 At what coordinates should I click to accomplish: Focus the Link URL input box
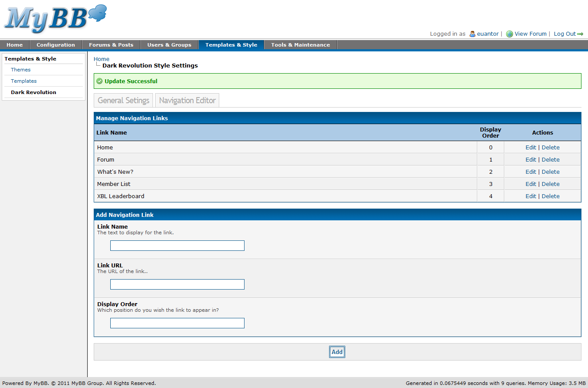click(x=177, y=284)
